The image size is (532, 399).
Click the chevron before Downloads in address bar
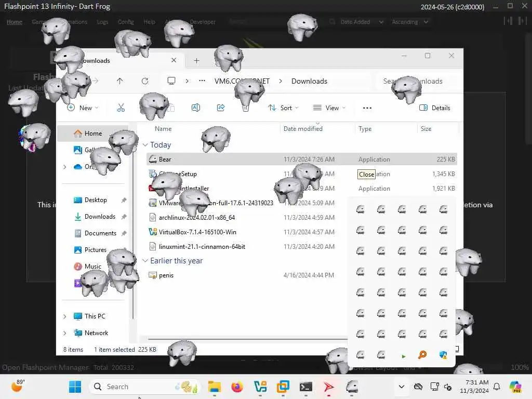[281, 81]
